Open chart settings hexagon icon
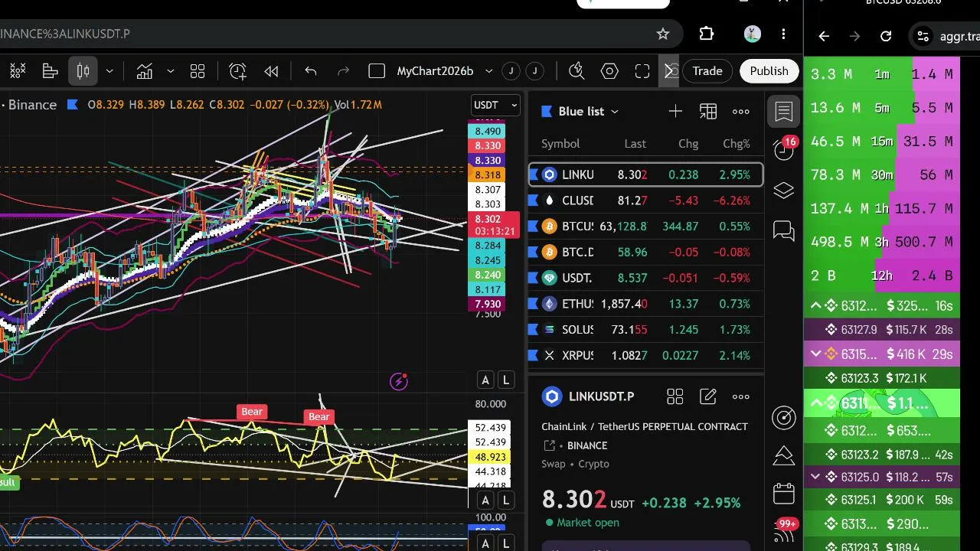 609,71
